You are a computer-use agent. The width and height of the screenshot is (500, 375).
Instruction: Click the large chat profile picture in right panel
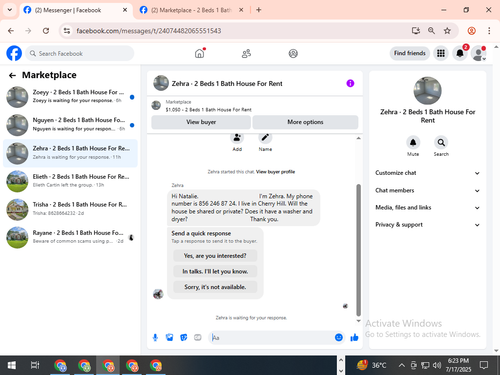click(x=427, y=91)
